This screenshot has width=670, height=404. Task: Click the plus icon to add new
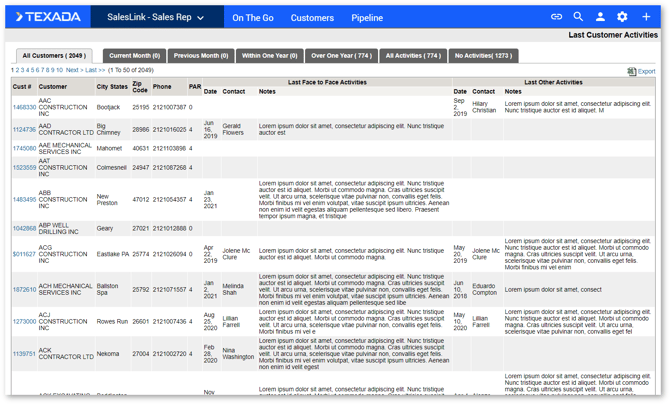tap(646, 17)
